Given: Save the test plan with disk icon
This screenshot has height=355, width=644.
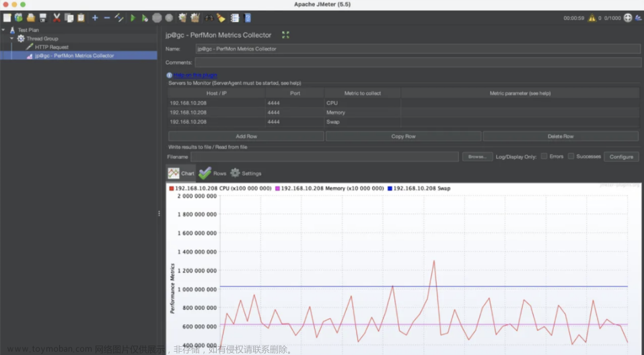Looking at the screenshot, I should pos(42,17).
